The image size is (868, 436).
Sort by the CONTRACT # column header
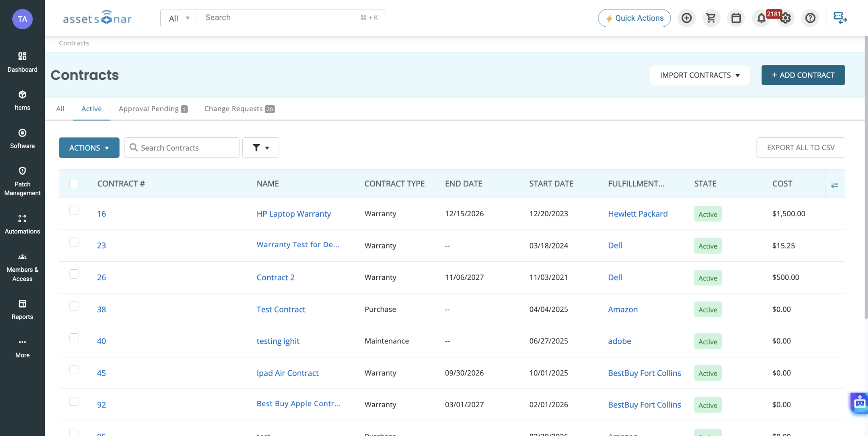point(121,184)
